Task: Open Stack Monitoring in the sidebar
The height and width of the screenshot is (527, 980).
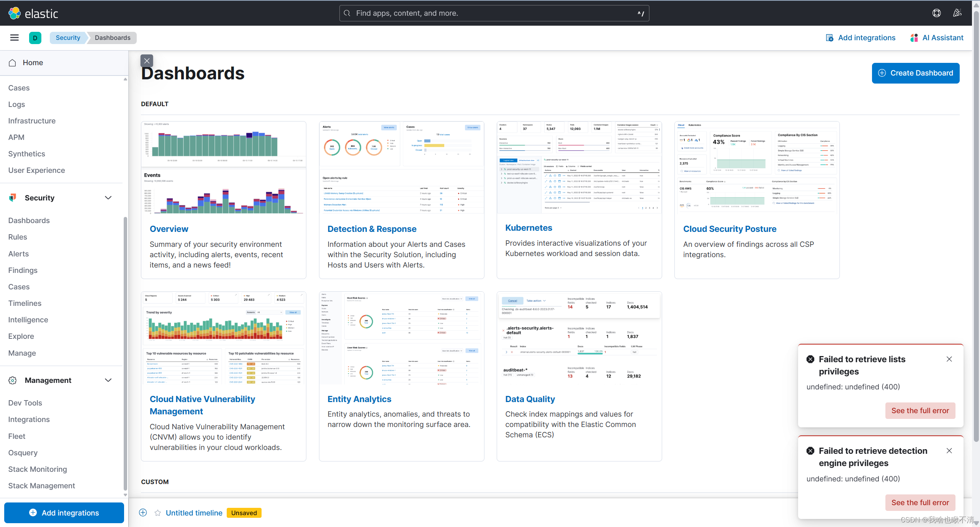Action: coord(38,469)
